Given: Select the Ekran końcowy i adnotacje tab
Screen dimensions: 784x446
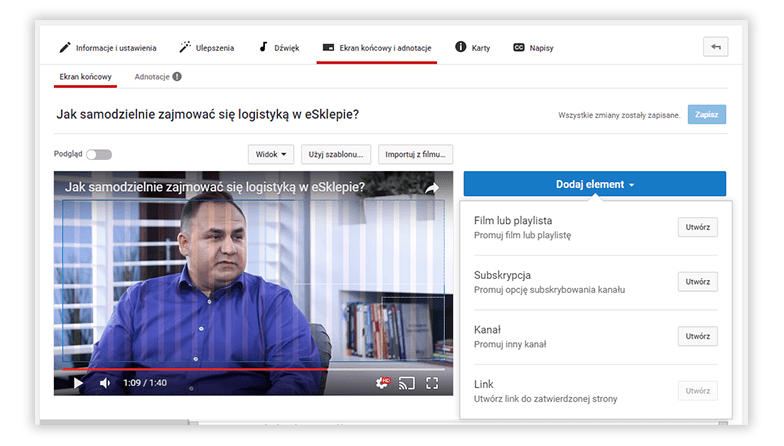Looking at the screenshot, I should click(376, 48).
